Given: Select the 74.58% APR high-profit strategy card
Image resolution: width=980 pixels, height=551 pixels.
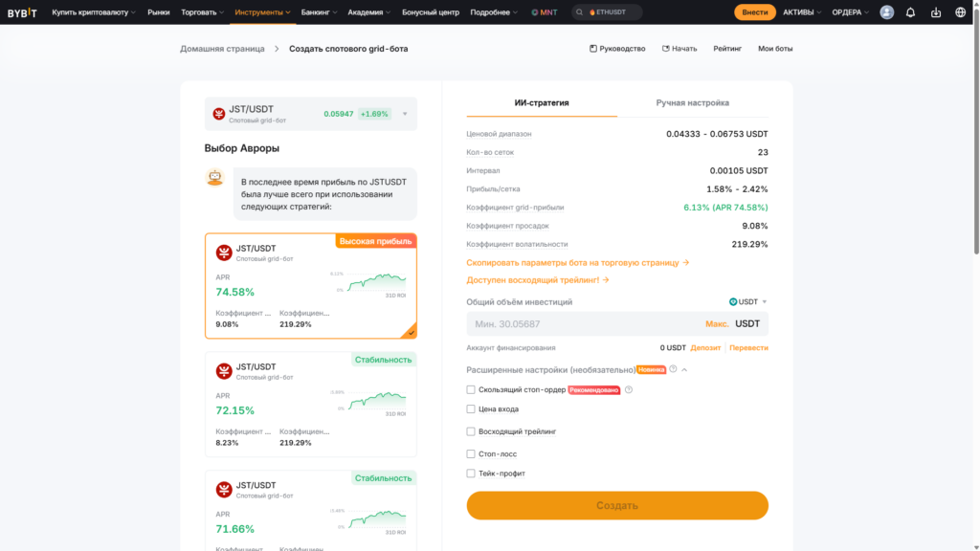Looking at the screenshot, I should pyautogui.click(x=310, y=284).
